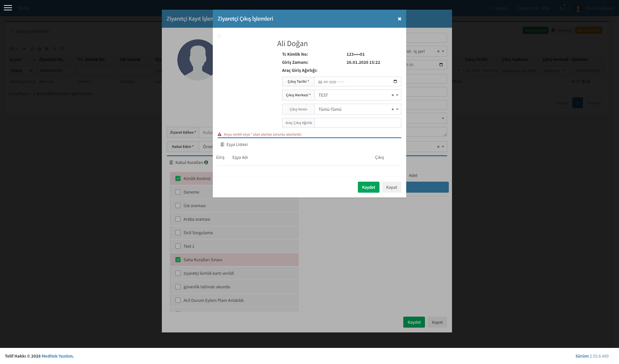Click Kapat in the Çıkış İşlemleri dialog
This screenshot has height=364, width=619.
(x=392, y=187)
